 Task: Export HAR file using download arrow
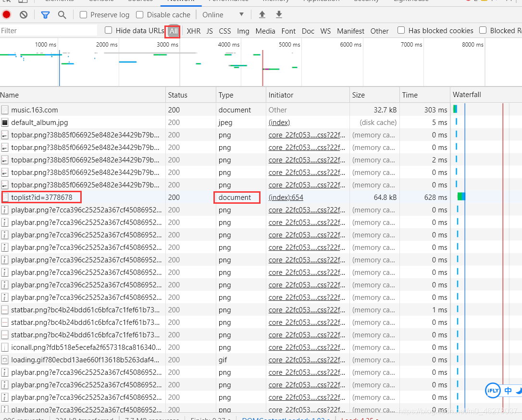coord(279,14)
